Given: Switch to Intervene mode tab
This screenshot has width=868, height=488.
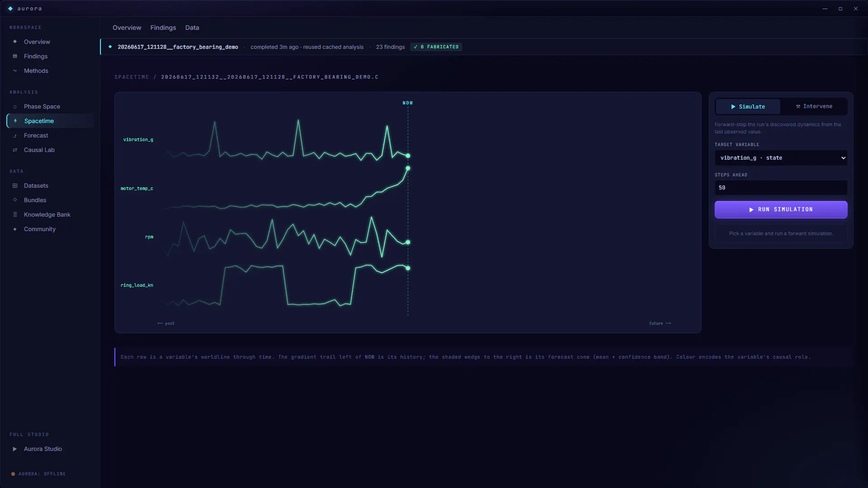Looking at the screenshot, I should [x=814, y=106].
